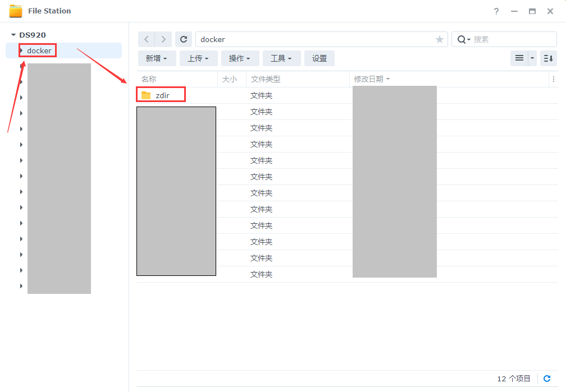The height and width of the screenshot is (392, 566).
Task: Open the 工具 menu
Action: point(281,58)
